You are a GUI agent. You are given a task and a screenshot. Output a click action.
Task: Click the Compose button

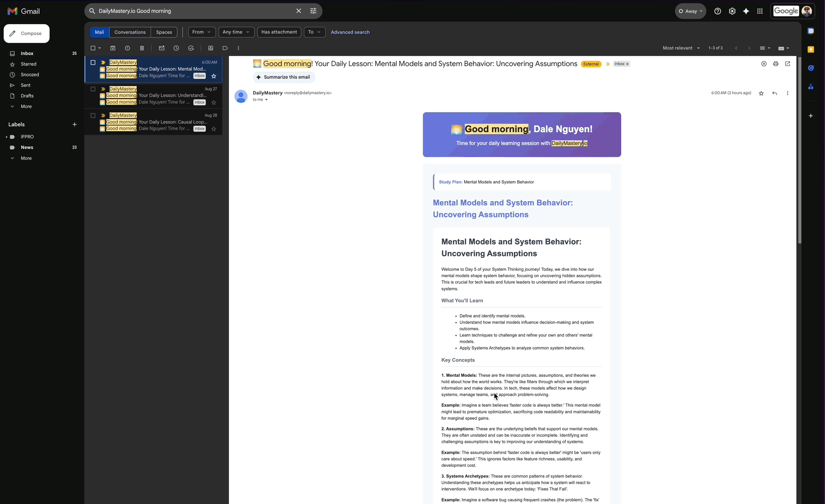[26, 33]
